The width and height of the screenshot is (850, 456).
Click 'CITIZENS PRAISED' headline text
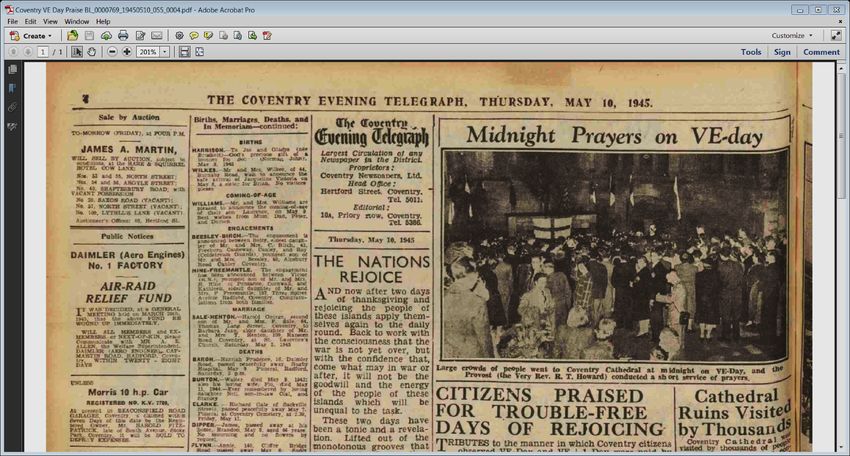[539, 395]
